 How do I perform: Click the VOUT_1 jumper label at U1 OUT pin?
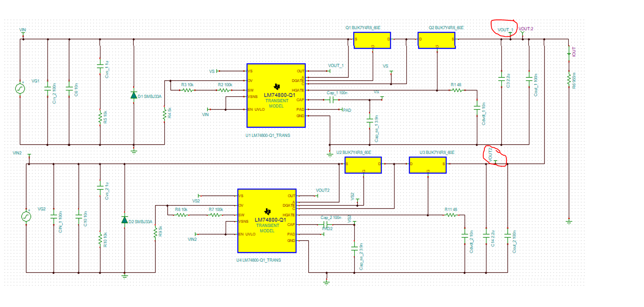point(336,66)
